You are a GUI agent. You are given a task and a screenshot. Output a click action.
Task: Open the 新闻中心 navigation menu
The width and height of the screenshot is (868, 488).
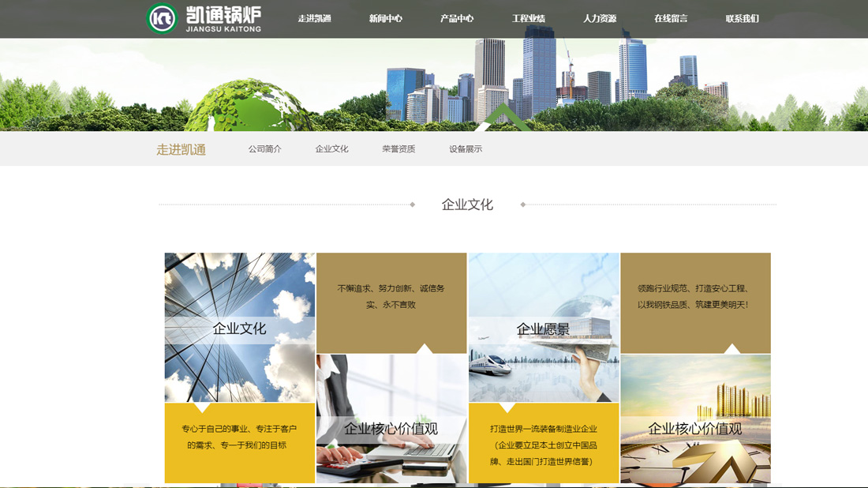[x=384, y=17]
